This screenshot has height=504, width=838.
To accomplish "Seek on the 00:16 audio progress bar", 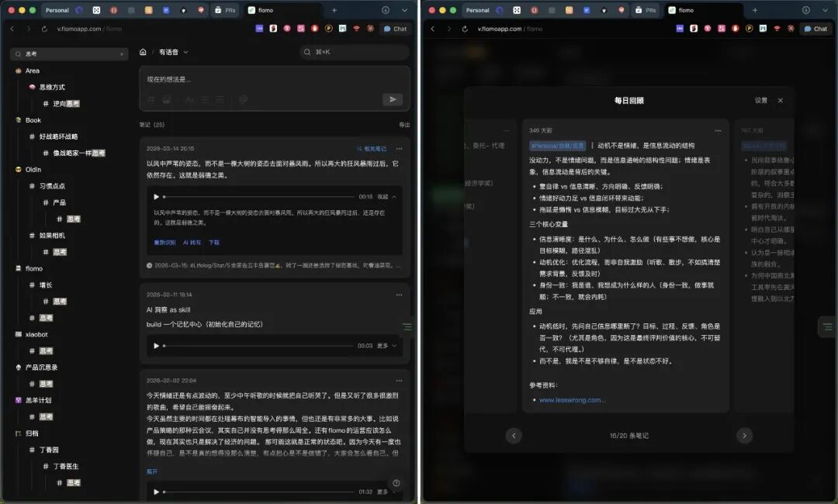I will click(x=258, y=196).
